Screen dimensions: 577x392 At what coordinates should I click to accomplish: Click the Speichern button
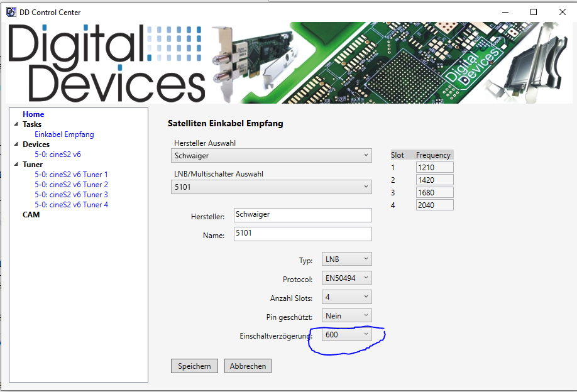194,366
